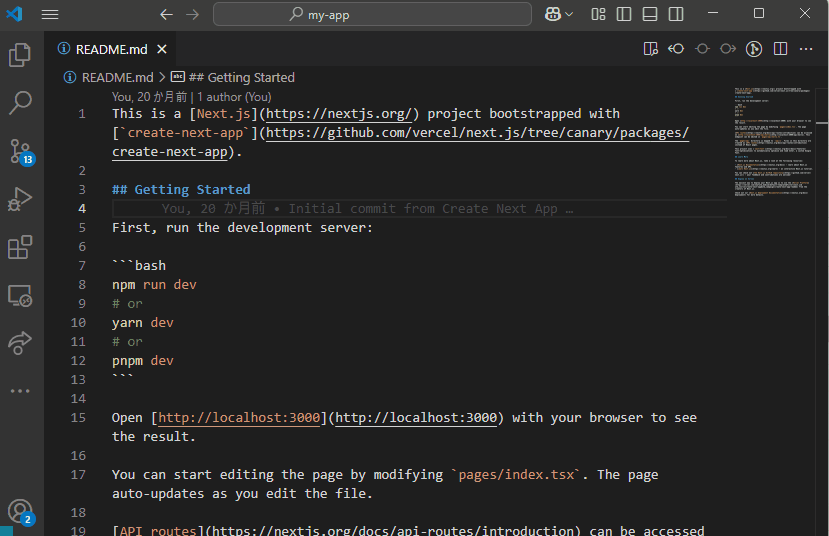Click 'pnpm dev' on line 12
This screenshot has width=829, height=536.
click(143, 361)
